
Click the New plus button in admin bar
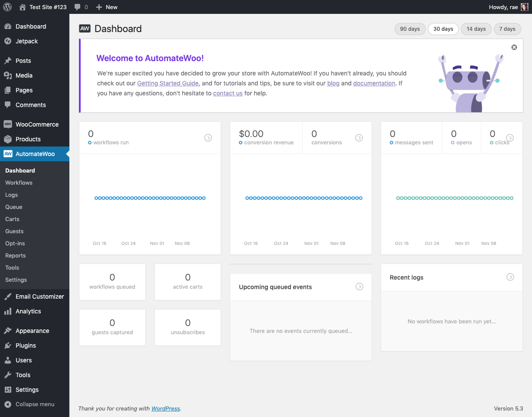point(107,7)
